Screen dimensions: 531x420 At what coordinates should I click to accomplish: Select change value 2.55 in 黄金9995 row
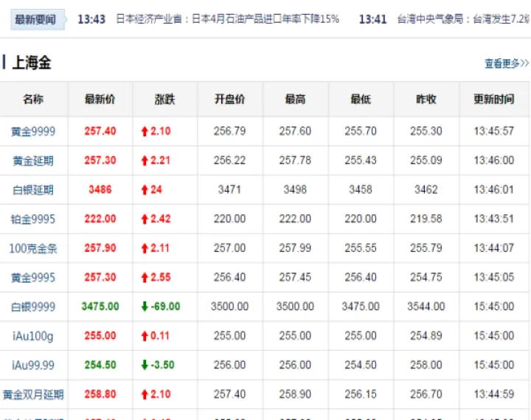161,278
